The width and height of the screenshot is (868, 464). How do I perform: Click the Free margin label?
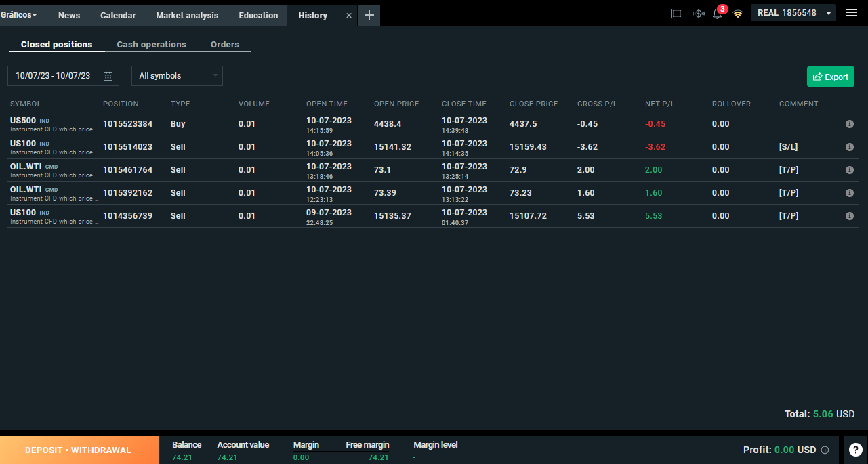pyautogui.click(x=367, y=445)
